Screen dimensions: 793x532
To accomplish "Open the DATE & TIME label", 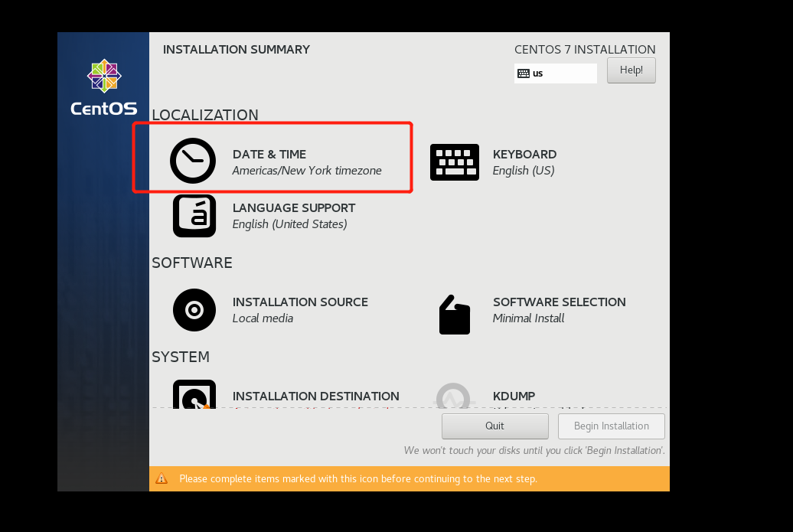I will coord(269,154).
